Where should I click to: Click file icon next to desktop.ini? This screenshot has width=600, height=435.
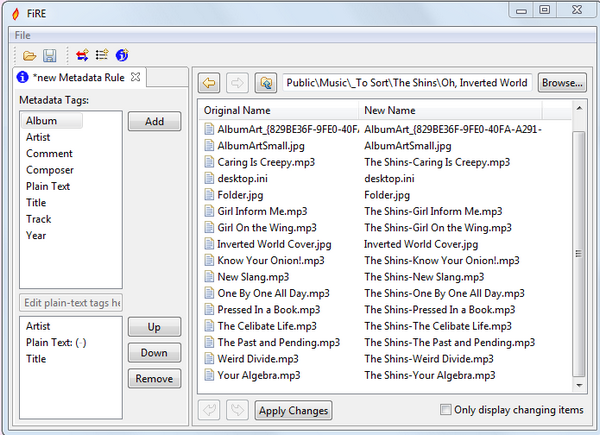point(209,178)
